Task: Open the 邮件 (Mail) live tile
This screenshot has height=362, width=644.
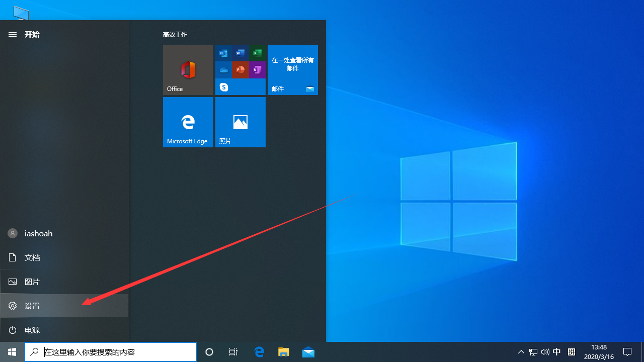Action: click(292, 70)
